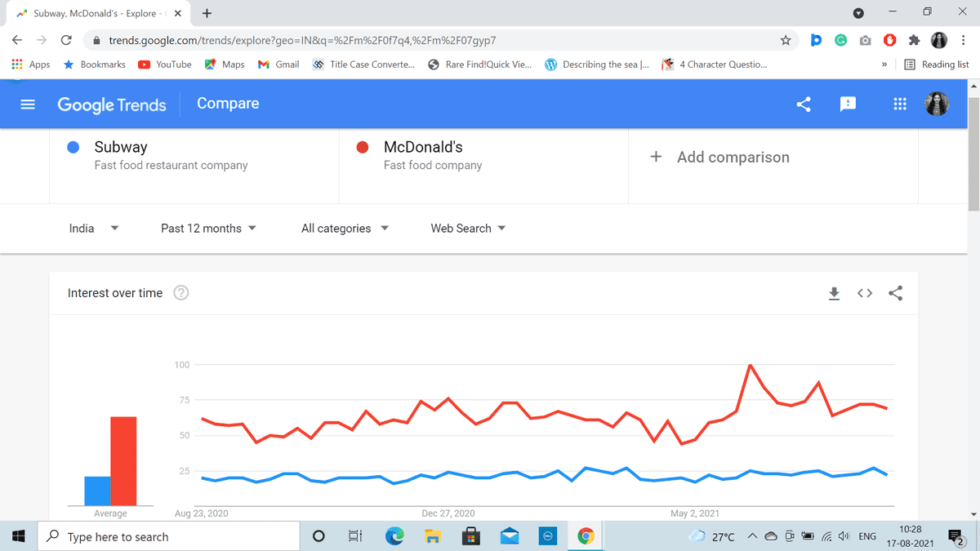The width and height of the screenshot is (980, 551).
Task: Open the YouTube bookmark
Action: [x=164, y=64]
